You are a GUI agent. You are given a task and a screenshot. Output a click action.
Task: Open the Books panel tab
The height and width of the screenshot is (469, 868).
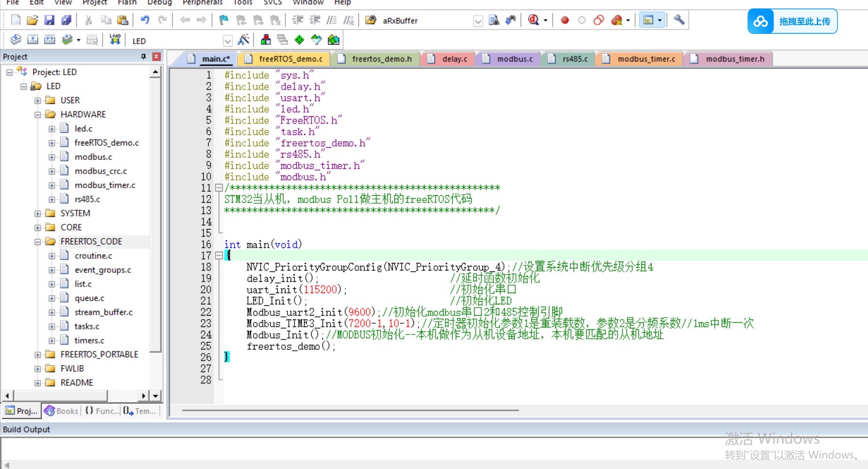(61, 411)
